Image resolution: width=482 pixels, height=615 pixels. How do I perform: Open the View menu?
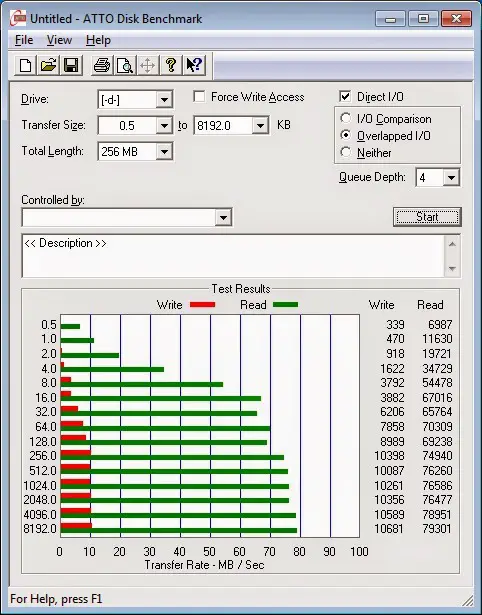59,40
